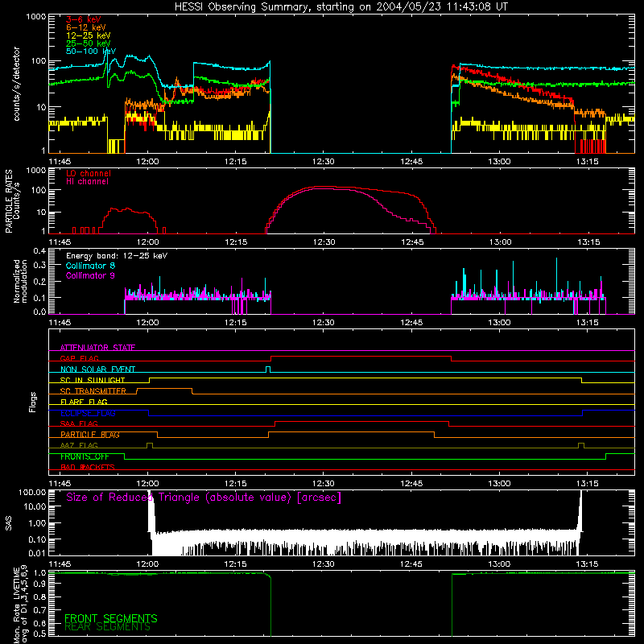644x644 pixels.
Task: Click 12:30 under the Flags panel
Action: click(x=324, y=484)
